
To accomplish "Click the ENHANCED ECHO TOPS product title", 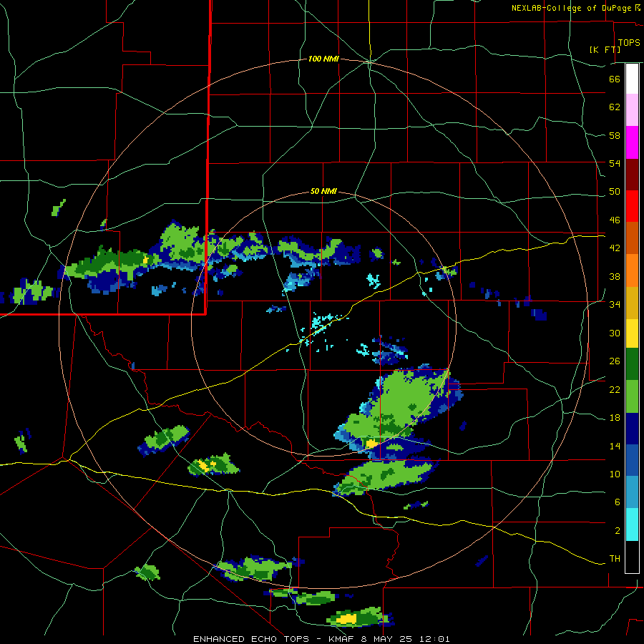I will (x=250, y=639).
